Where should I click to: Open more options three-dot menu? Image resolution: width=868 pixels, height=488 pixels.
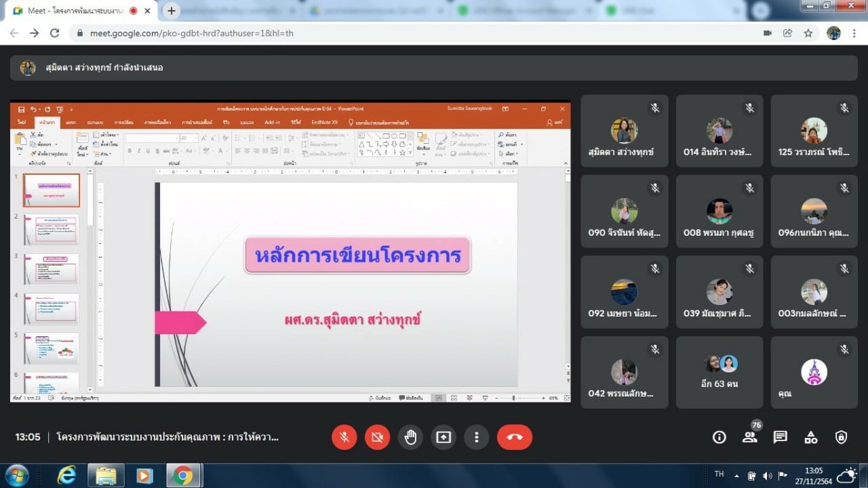(x=477, y=437)
